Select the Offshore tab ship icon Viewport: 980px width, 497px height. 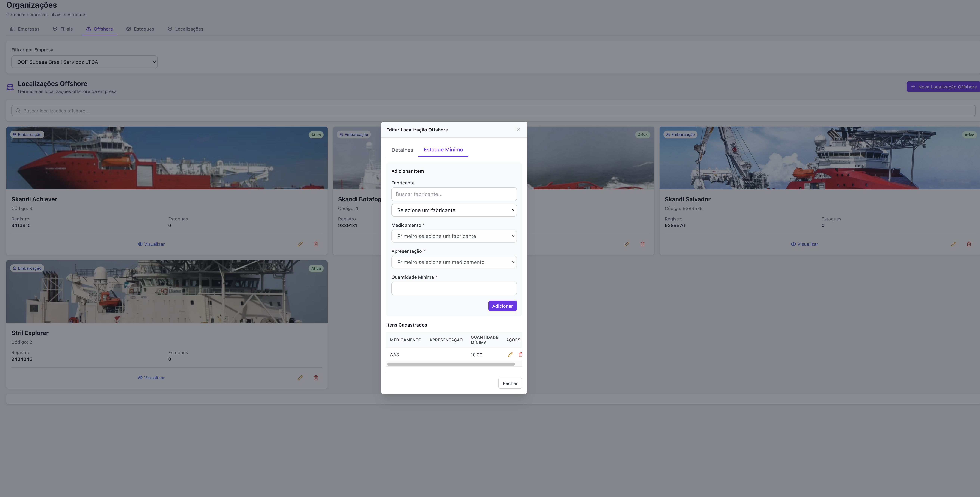[89, 29]
